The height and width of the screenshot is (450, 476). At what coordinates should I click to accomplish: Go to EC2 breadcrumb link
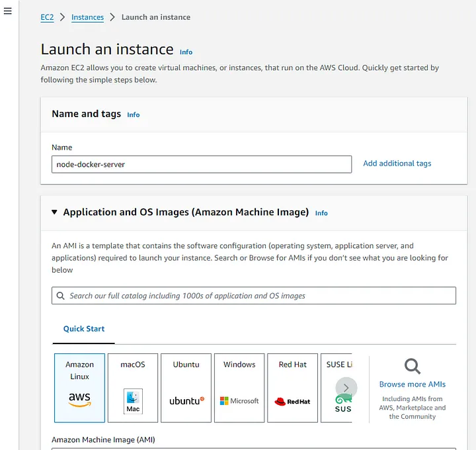[47, 17]
